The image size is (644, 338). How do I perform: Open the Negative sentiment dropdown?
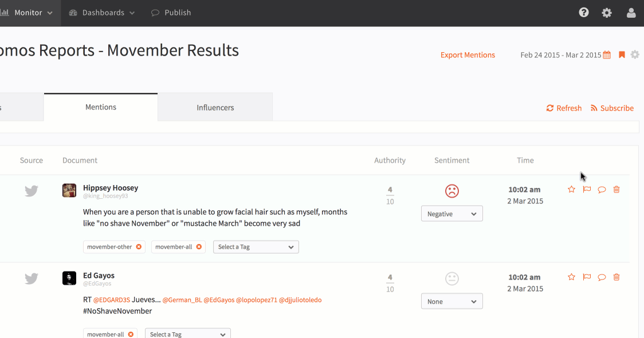[x=452, y=214]
